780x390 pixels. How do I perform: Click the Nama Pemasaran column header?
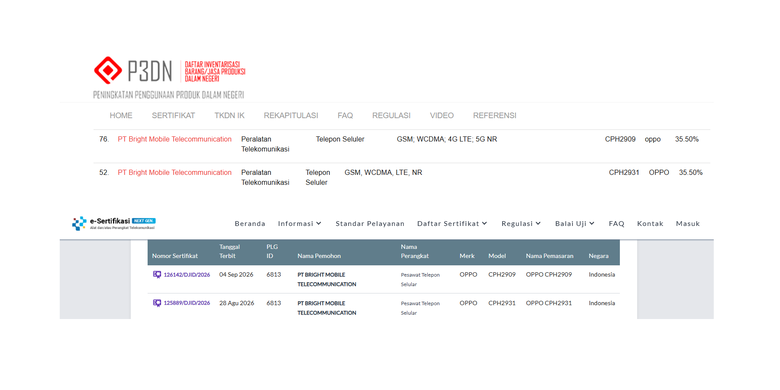(550, 256)
